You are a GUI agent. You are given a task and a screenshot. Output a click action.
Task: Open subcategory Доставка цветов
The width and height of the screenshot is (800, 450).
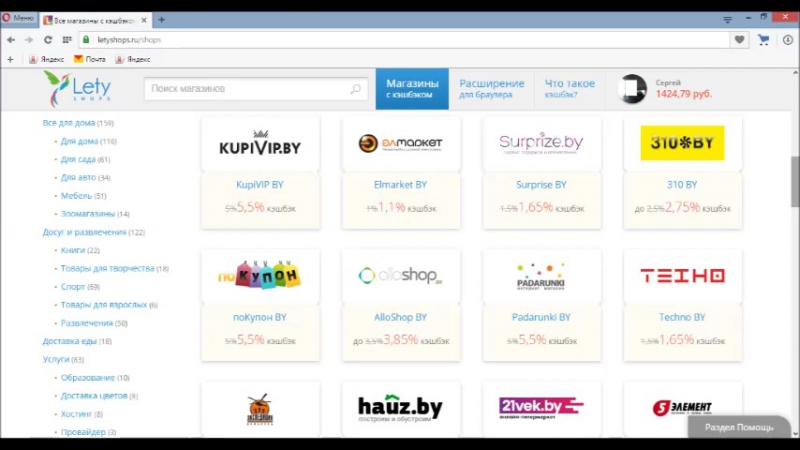click(x=94, y=396)
